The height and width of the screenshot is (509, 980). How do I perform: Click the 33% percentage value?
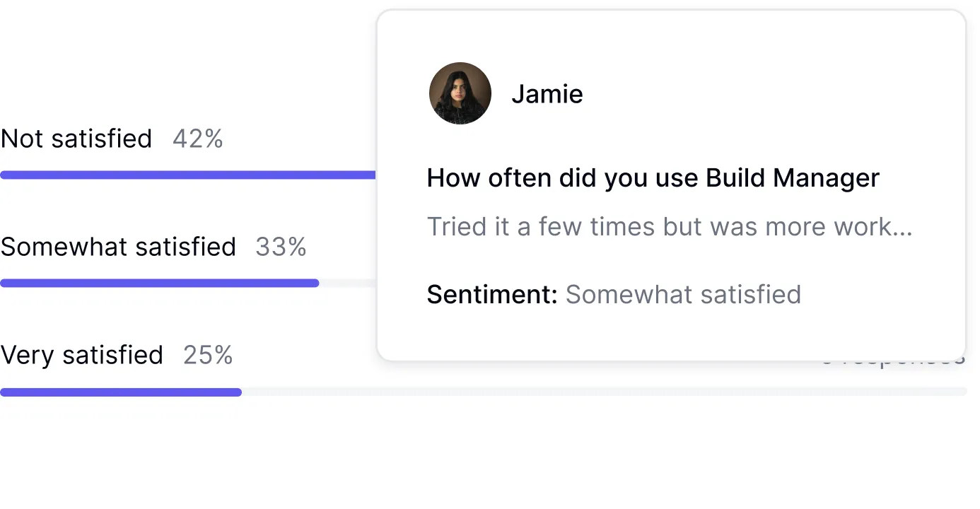click(x=281, y=247)
